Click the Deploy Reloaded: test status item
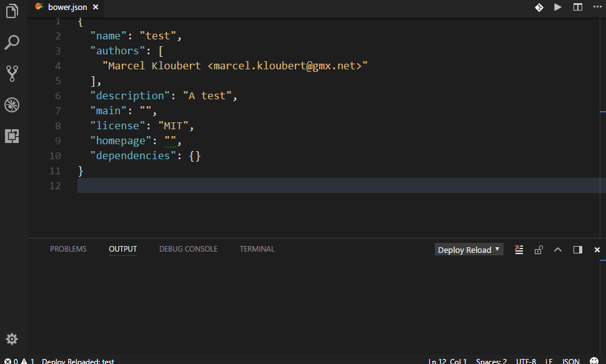 pos(78,361)
